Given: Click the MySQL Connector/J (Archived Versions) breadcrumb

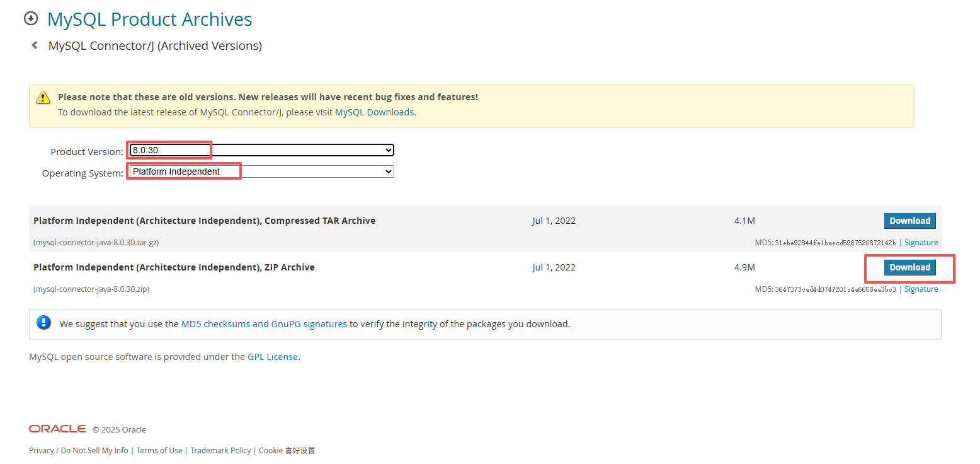Looking at the screenshot, I should pyautogui.click(x=155, y=45).
